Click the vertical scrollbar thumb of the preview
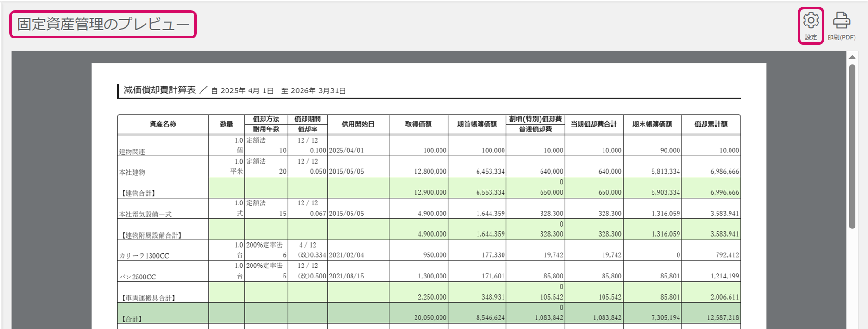 [x=852, y=144]
